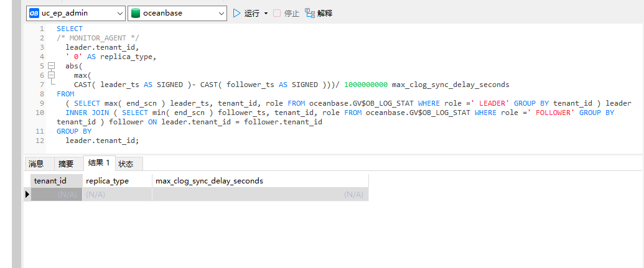Open the uc_ep_admin connection dropdown
Screen dimensions: 644x268
119,13
